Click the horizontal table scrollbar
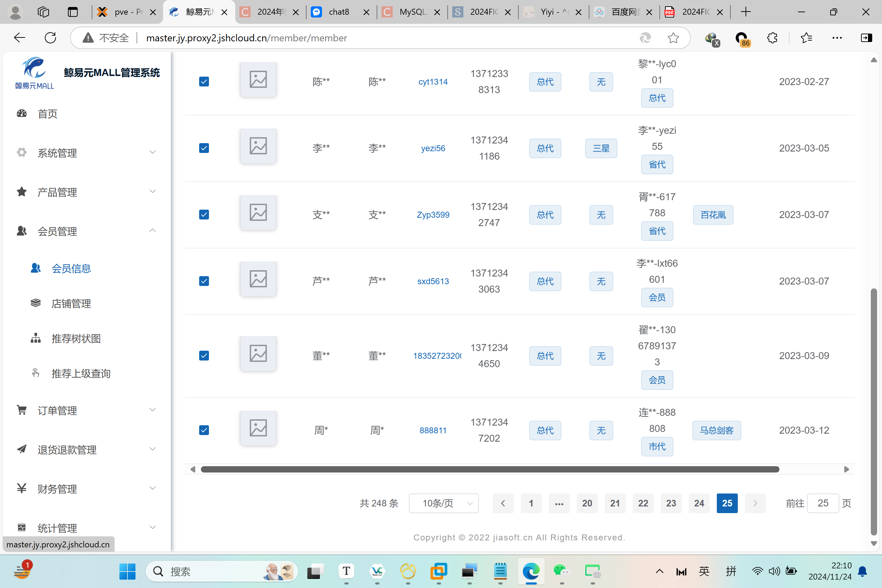Screen dimensions: 882x588 (489, 469)
